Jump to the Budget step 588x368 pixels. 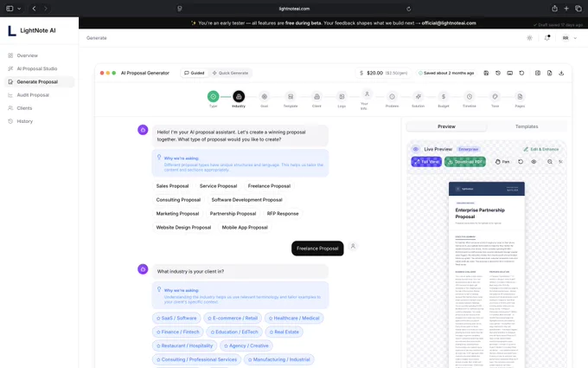pyautogui.click(x=444, y=96)
